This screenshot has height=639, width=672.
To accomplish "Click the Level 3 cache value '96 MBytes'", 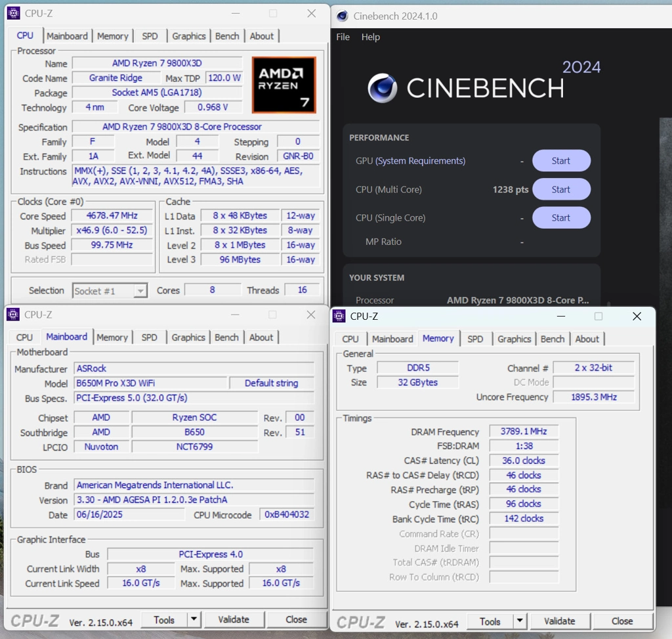I will click(240, 259).
